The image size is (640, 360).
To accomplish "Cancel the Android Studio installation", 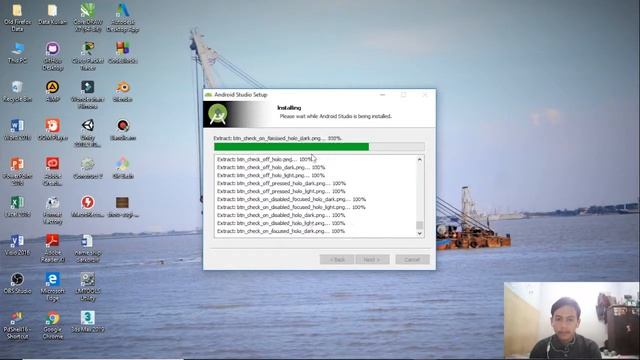I will coord(412,260).
